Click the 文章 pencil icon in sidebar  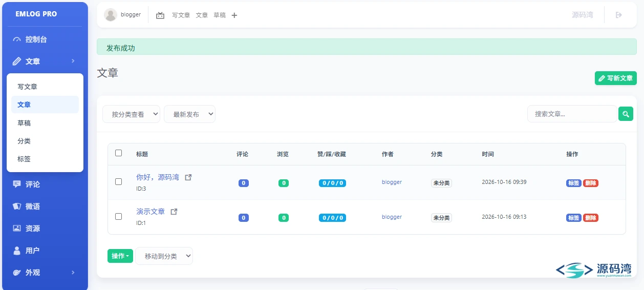pyautogui.click(x=17, y=61)
